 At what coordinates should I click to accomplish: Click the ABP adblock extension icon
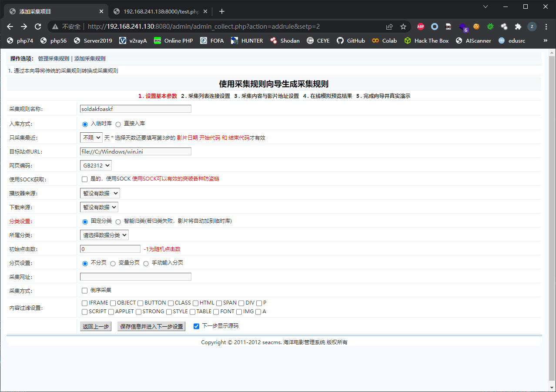pyautogui.click(x=420, y=26)
